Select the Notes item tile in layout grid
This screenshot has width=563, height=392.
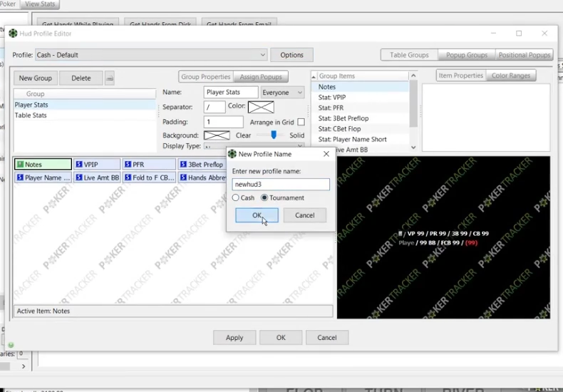(x=43, y=165)
